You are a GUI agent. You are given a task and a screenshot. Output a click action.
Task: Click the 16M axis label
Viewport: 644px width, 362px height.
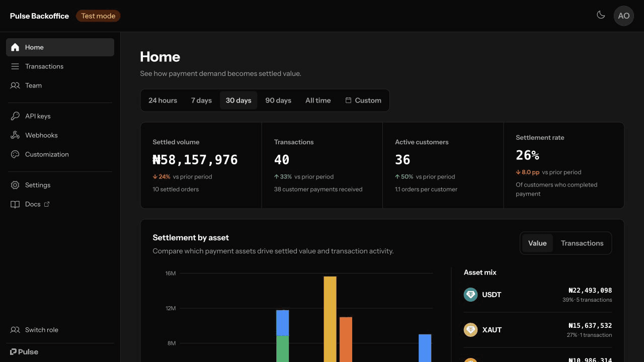(171, 274)
